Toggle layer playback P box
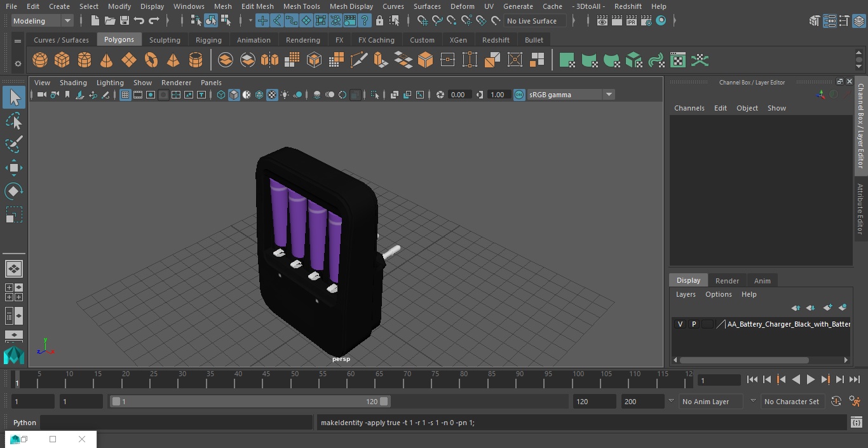Screen dimensions: 868x448 [x=694, y=324]
